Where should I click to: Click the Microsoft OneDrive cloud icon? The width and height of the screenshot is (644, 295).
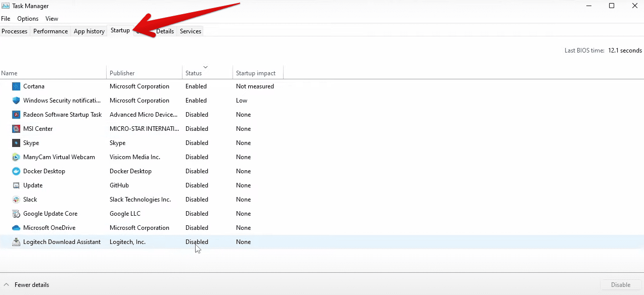[16, 228]
